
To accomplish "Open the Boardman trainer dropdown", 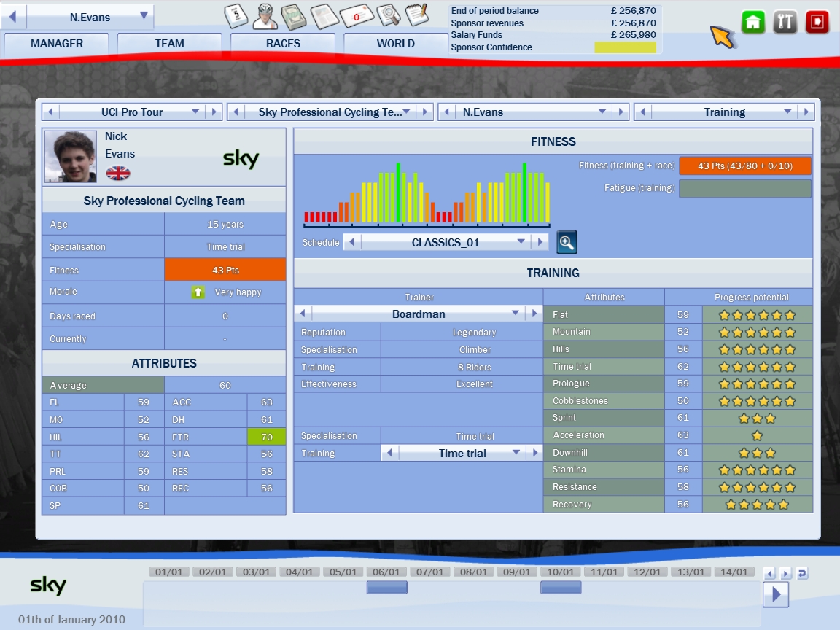I will [516, 314].
